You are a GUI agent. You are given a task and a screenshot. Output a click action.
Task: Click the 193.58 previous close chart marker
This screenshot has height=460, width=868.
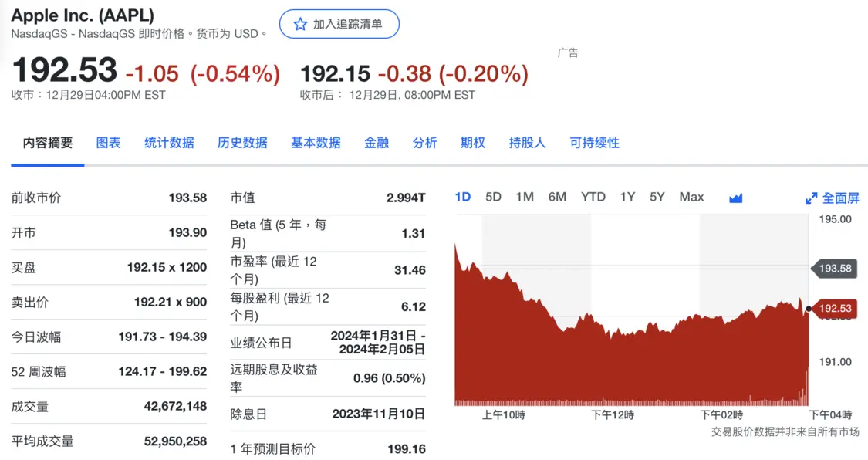click(x=835, y=269)
